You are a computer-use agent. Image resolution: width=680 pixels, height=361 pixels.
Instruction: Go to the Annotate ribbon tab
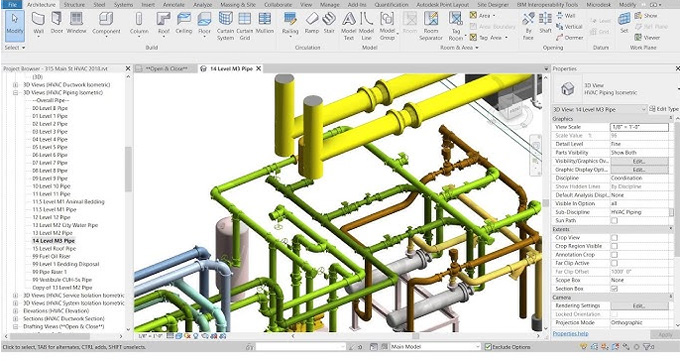tap(173, 4)
